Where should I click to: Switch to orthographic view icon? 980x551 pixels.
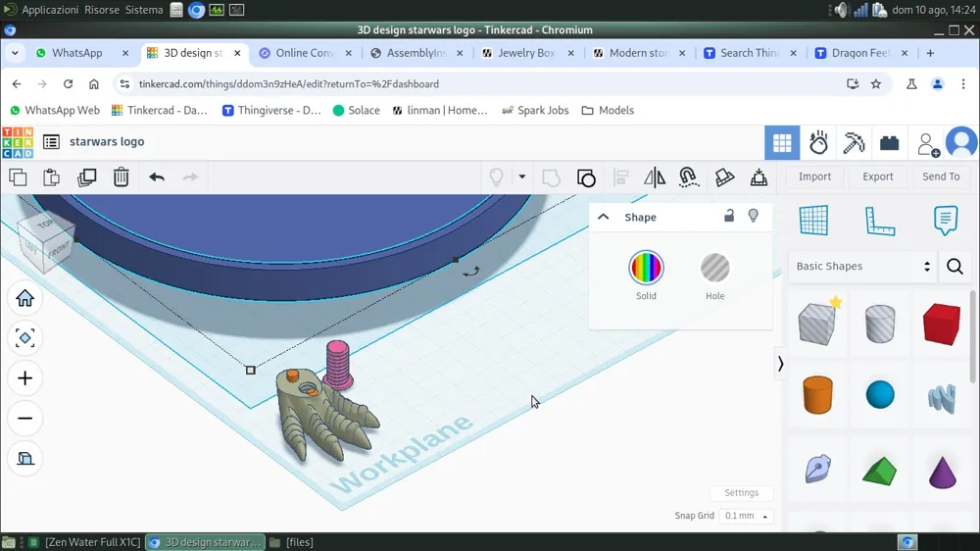click(x=25, y=459)
